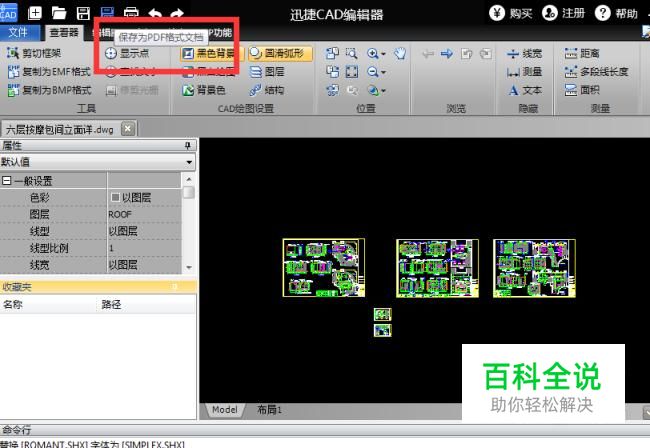
Task: Click the 线宽 以图层 property value
Action: coord(144,265)
